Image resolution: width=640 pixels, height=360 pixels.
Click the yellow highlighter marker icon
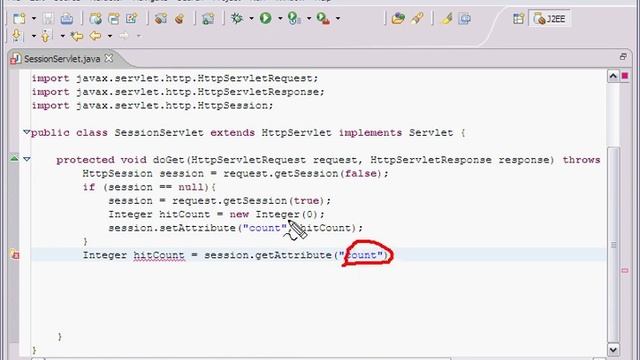[447, 18]
